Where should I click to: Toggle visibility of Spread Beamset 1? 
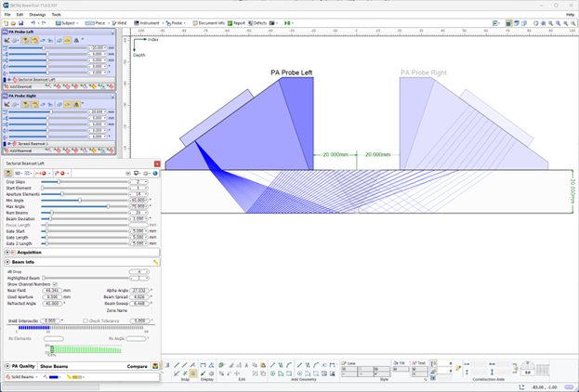tap(7, 144)
